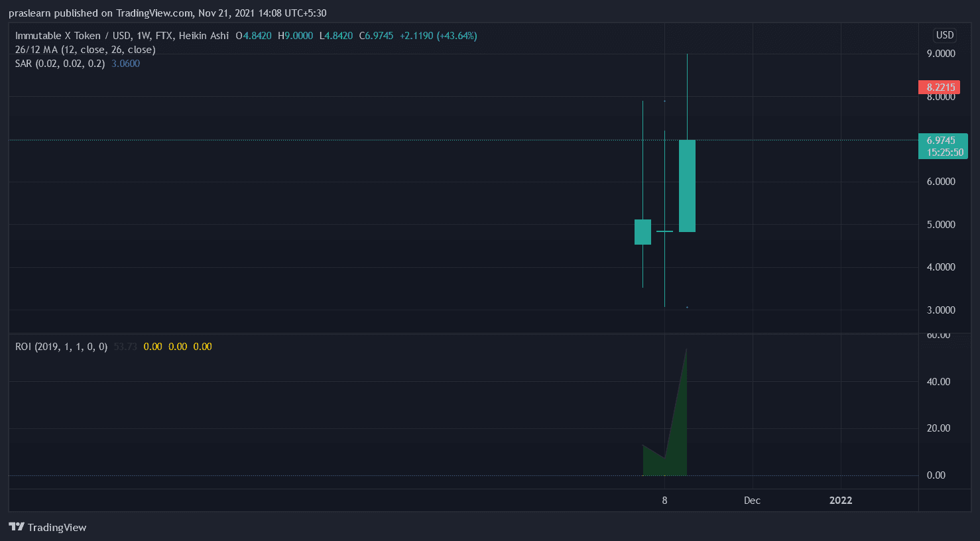Viewport: 980px width, 541px height.
Task: Click the 40.00 ROI scale label
Action: click(938, 382)
